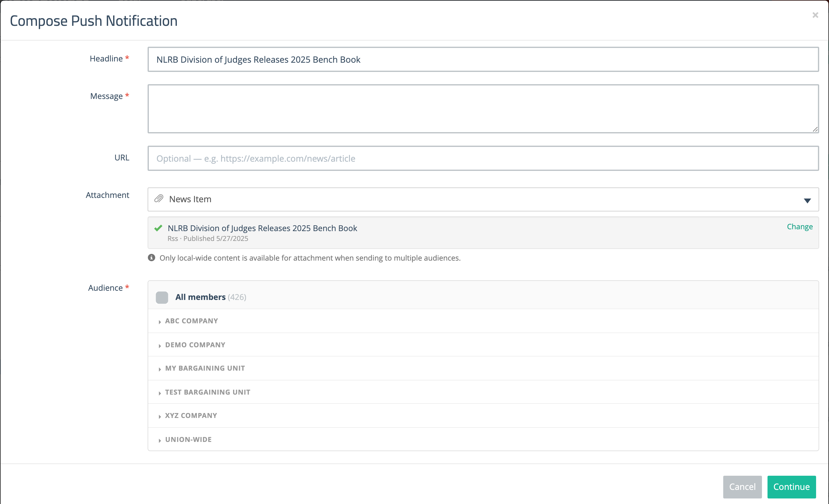Close the Compose Push Notification dialog
Screen dimensions: 829x504
pos(815,15)
